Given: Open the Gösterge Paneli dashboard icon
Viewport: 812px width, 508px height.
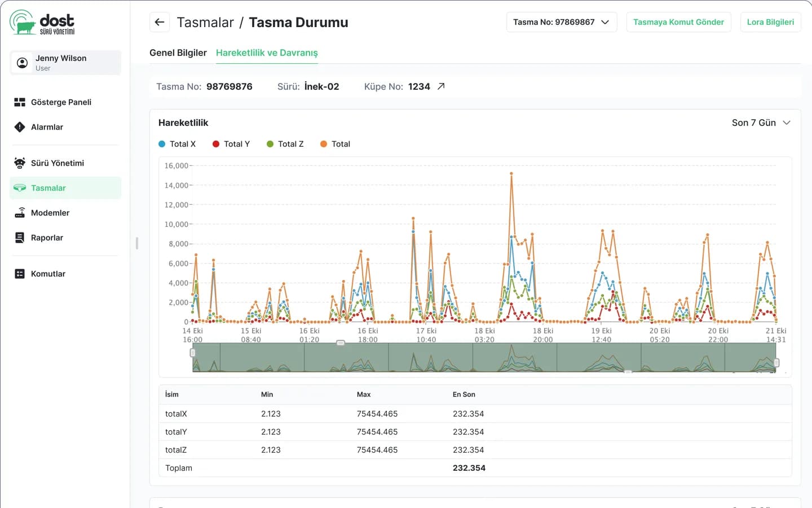Looking at the screenshot, I should [20, 102].
